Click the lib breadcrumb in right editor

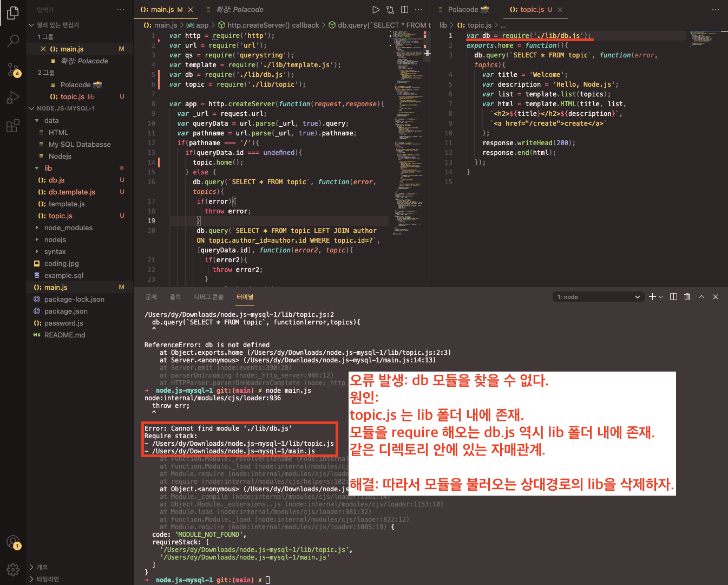pos(443,25)
